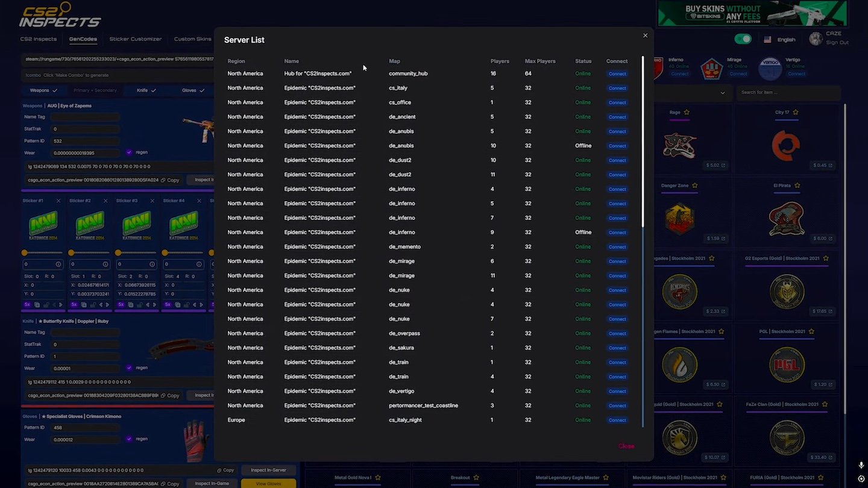
Task: Click the Inspect In-Server button for gloves
Action: coord(268,470)
